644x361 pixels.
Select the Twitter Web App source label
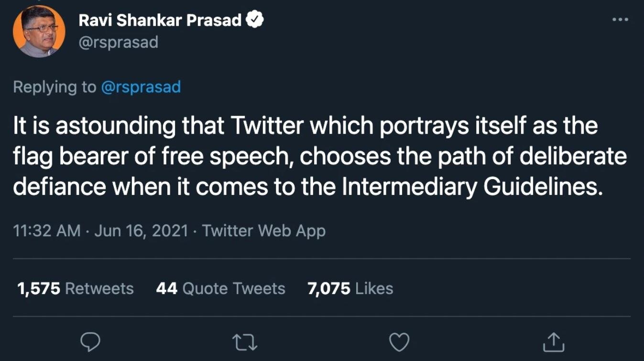(x=264, y=231)
